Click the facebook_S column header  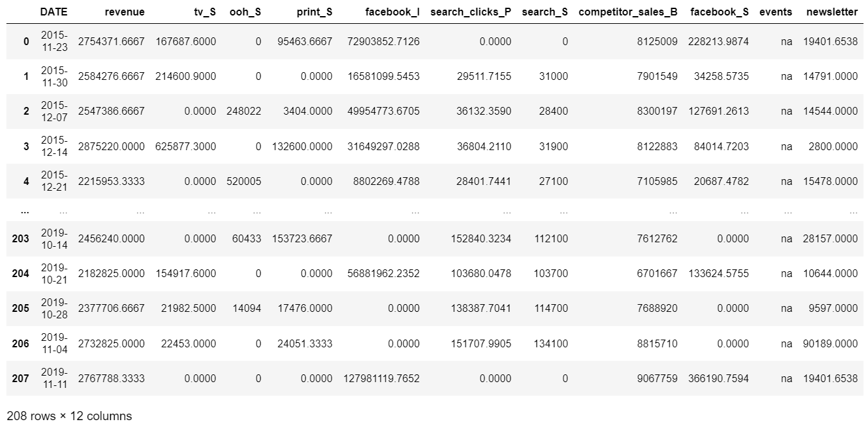point(719,12)
